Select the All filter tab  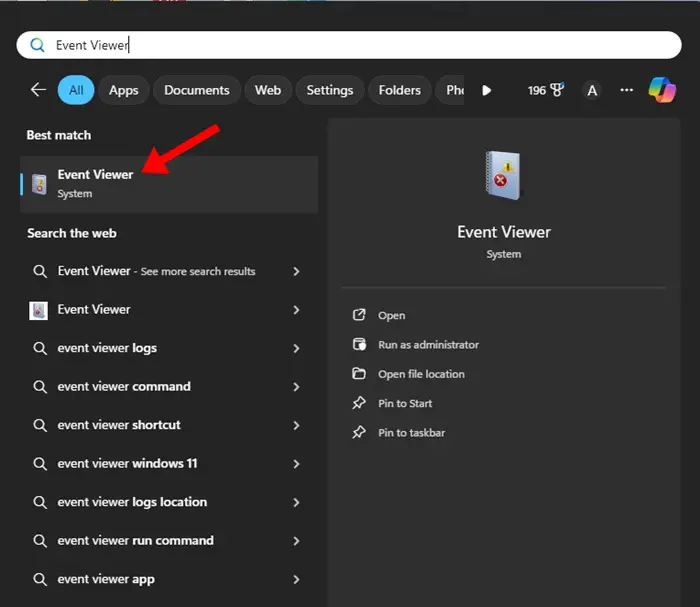click(x=76, y=90)
